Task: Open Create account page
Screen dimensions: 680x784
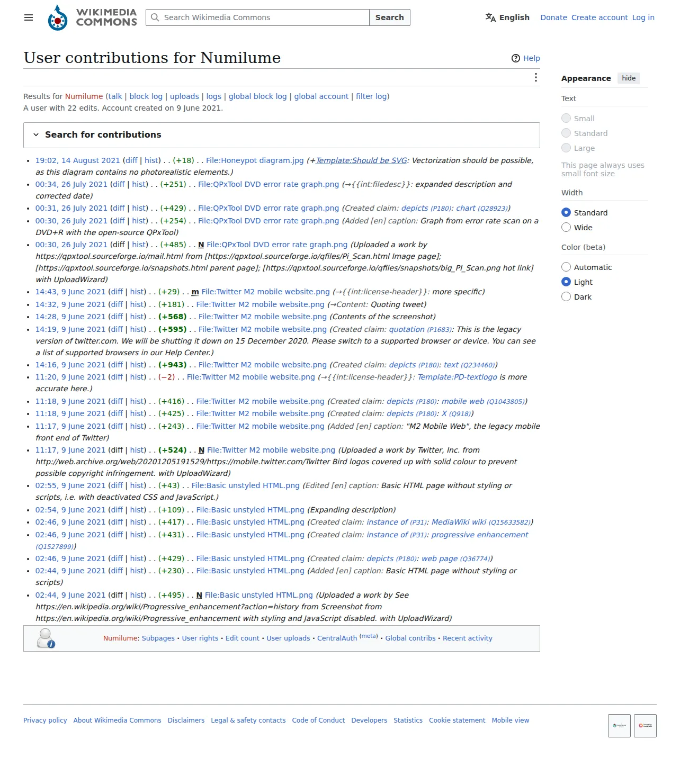Action: pyautogui.click(x=600, y=17)
